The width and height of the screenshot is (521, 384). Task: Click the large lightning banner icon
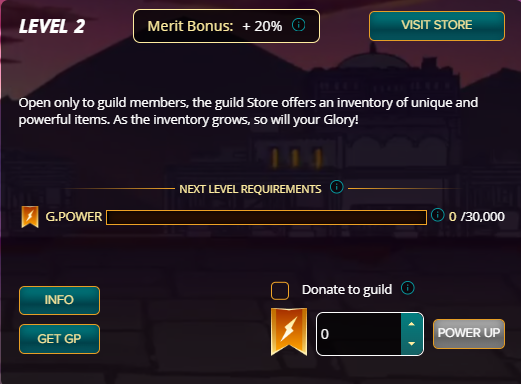pos(289,332)
